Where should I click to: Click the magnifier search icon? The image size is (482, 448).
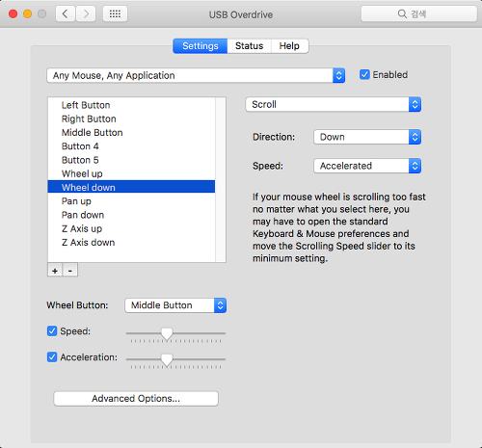[x=402, y=13]
